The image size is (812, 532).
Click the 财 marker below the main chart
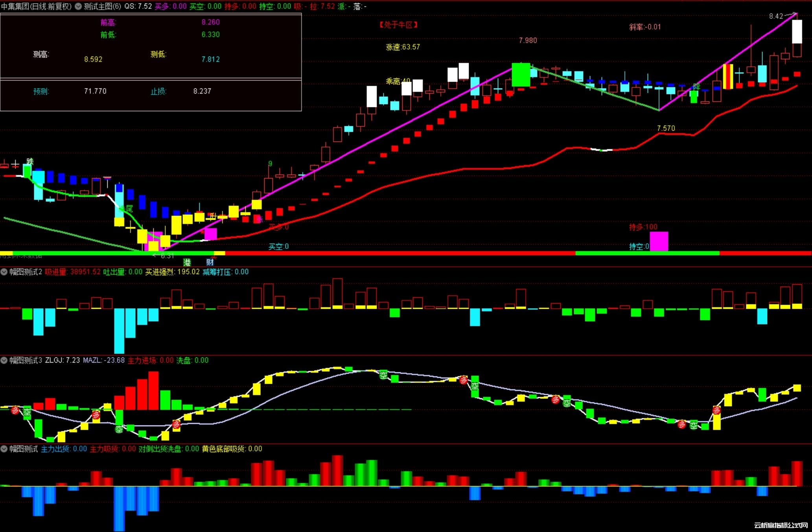click(x=210, y=262)
